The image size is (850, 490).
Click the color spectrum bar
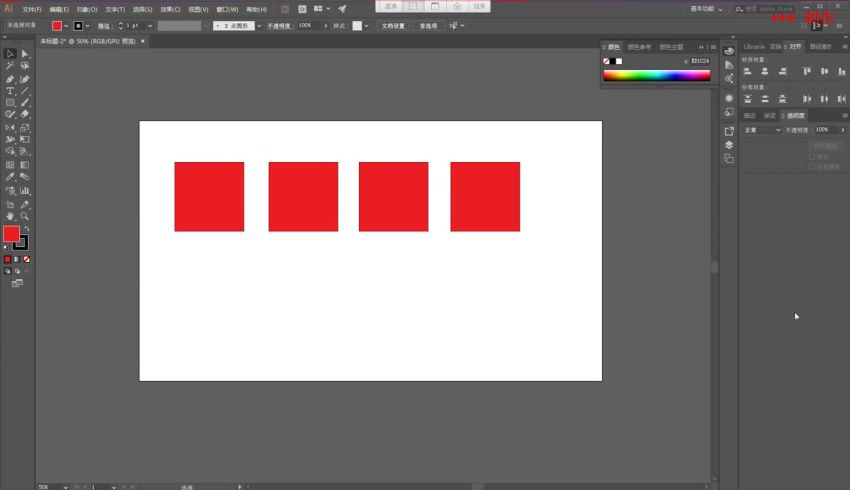[x=656, y=76]
